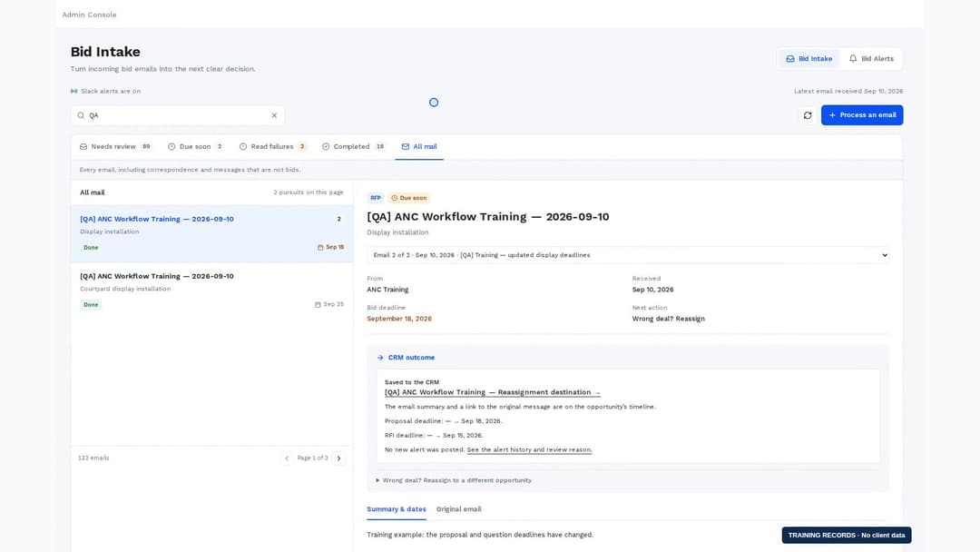Image resolution: width=980 pixels, height=552 pixels.
Task: Select the Summary & dates tab
Action: click(x=397, y=509)
